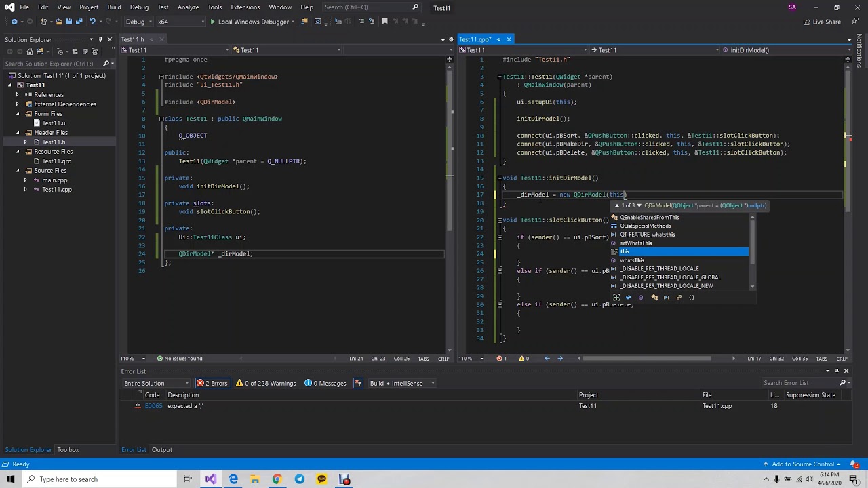The width and height of the screenshot is (868, 488).
Task: Click the Save file icon
Action: 68,22
